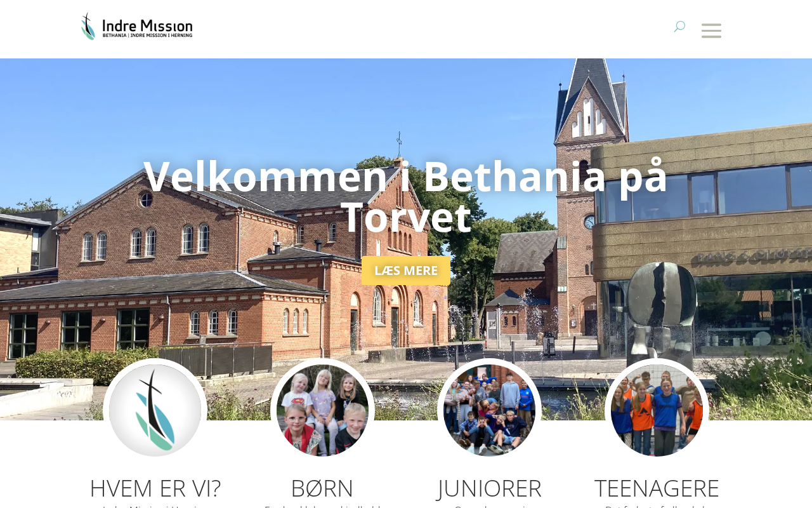The width and height of the screenshot is (812, 508).
Task: Click the red brick building in hero photo
Action: point(209,273)
